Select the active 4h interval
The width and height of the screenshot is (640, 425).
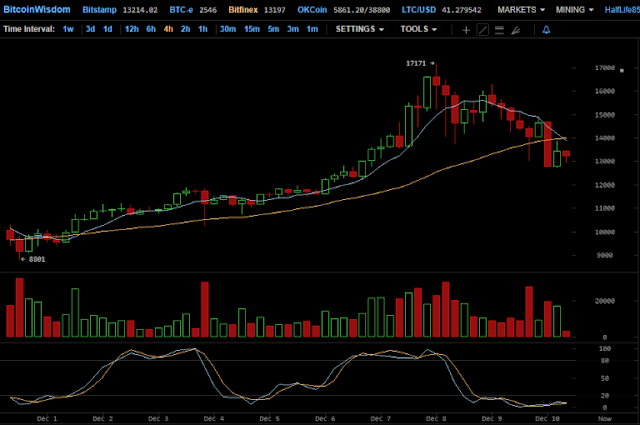[x=168, y=29]
